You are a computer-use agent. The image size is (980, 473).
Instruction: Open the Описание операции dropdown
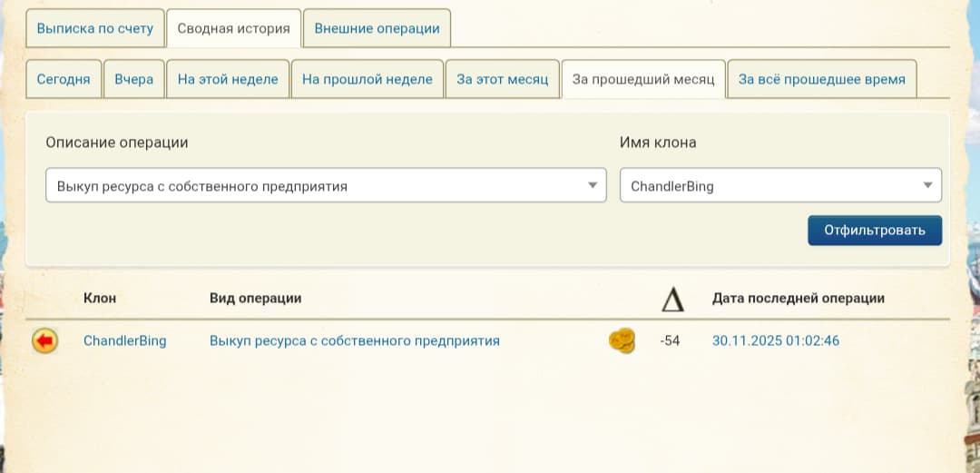[326, 186]
